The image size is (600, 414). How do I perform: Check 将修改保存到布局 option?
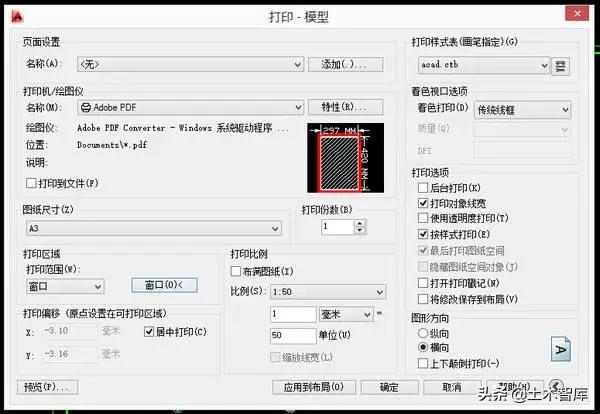(423, 298)
